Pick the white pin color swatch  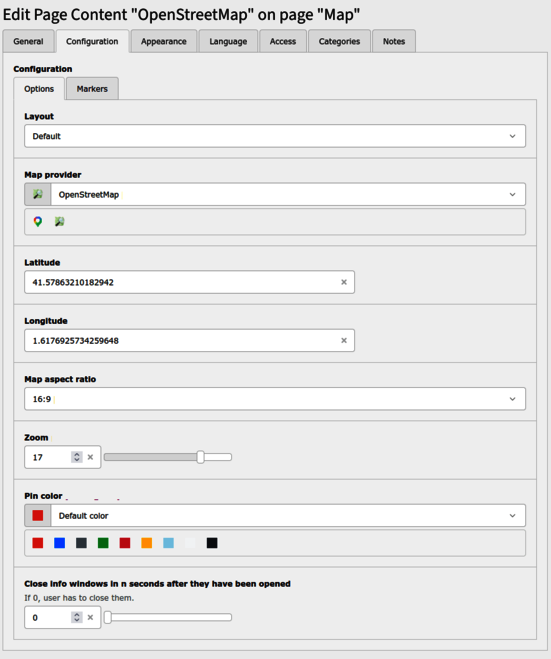[x=190, y=543]
